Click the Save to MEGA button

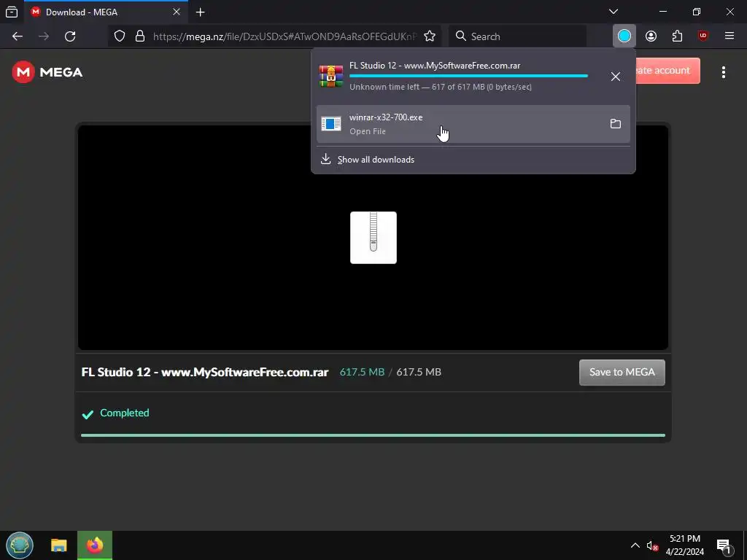click(622, 373)
